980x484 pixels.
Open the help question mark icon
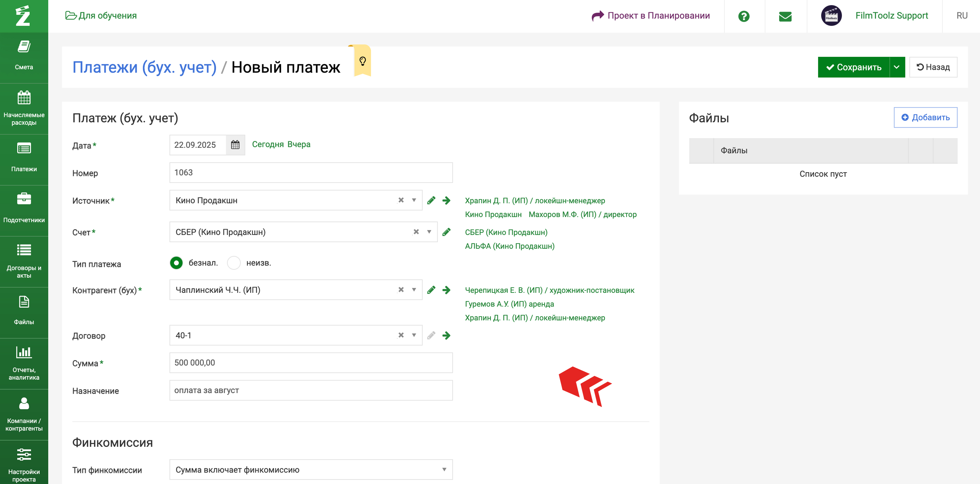coord(743,16)
